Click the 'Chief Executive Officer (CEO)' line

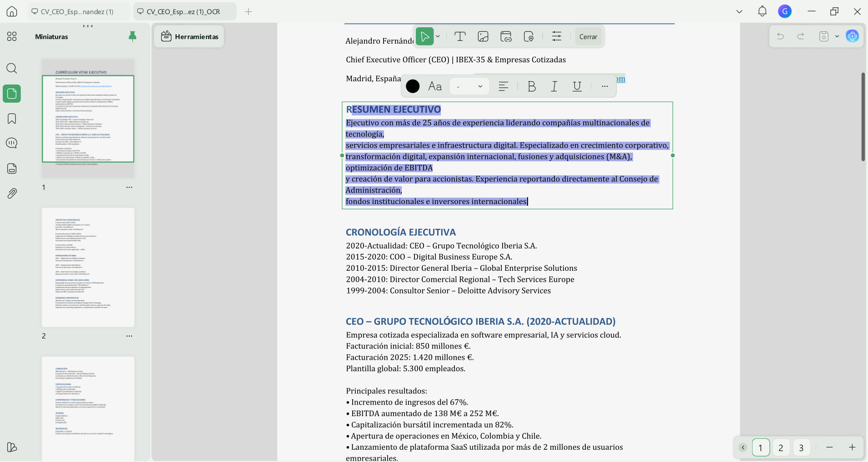pyautogui.click(x=456, y=60)
